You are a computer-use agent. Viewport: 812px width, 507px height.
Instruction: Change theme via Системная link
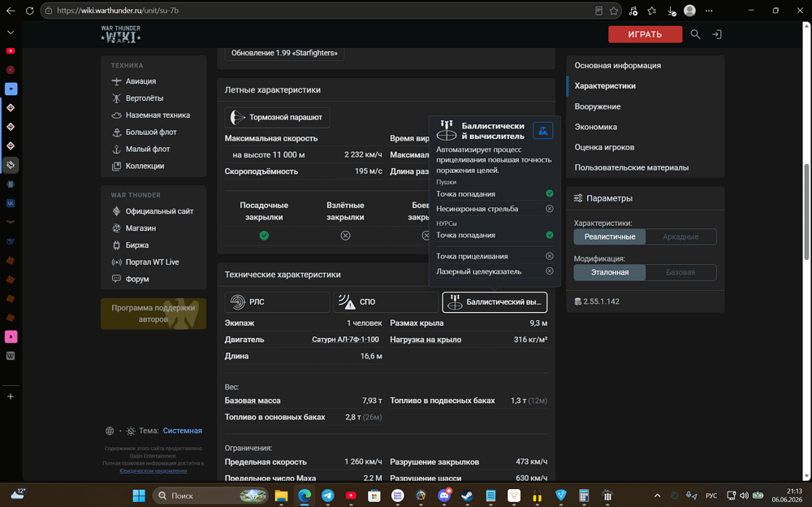182,431
